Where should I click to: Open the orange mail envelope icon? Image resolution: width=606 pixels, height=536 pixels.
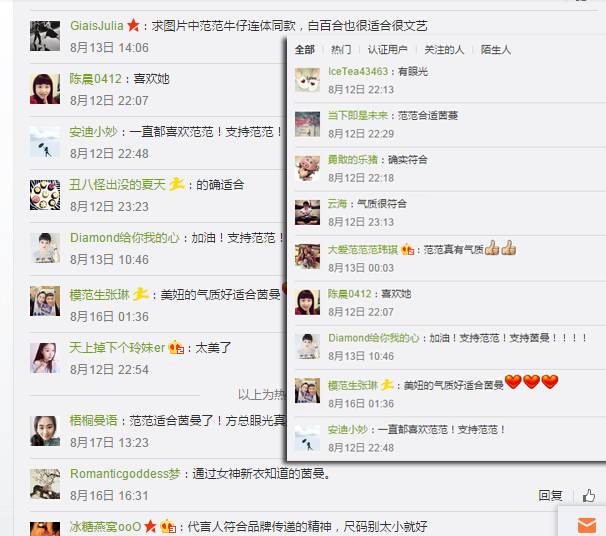pyautogui.click(x=587, y=525)
